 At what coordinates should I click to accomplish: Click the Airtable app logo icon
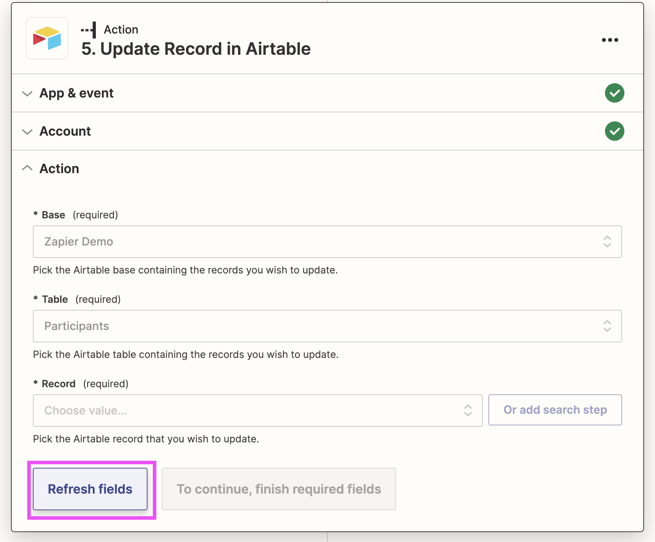[47, 39]
